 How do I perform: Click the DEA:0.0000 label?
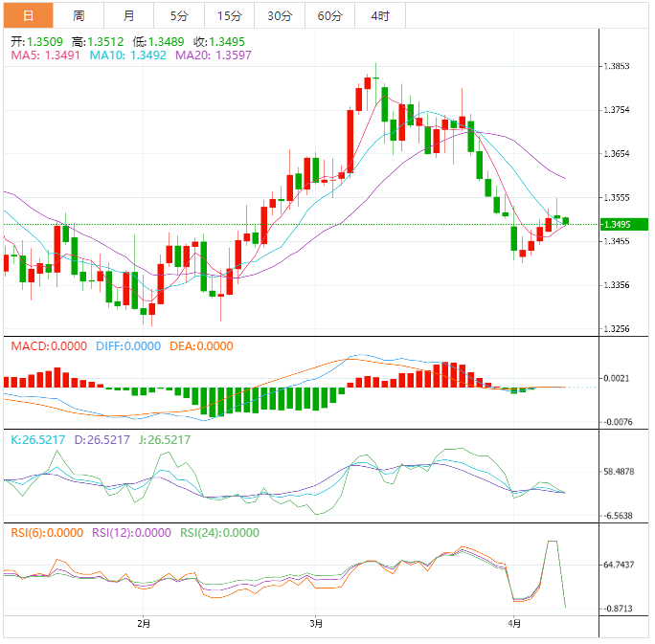[x=201, y=346]
